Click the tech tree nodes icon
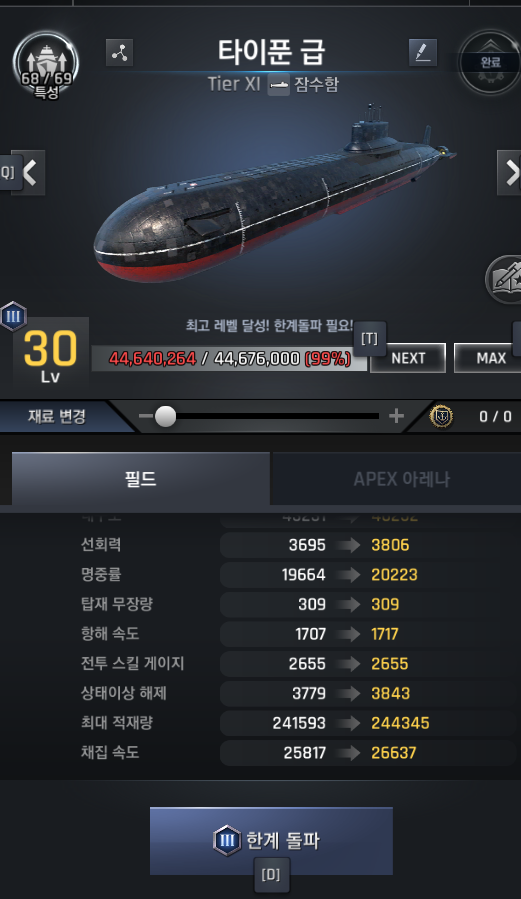 coord(120,53)
